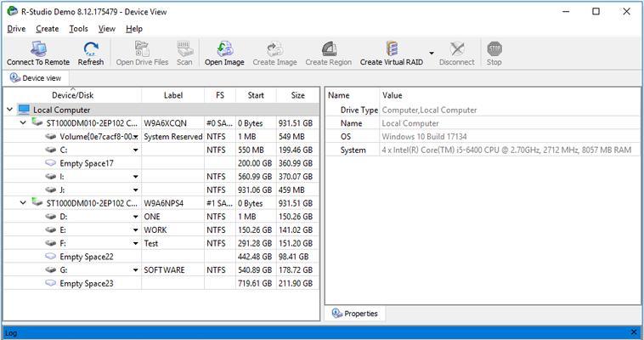Open the Create menu
The width and height of the screenshot is (644, 340).
[x=48, y=29]
